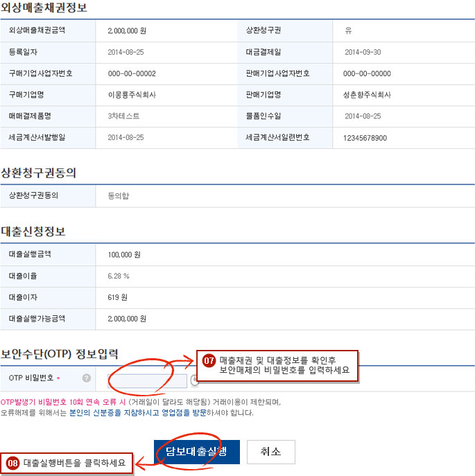Select the 대금결제일 value 2014-09-30
Image resolution: width=475 pixels, height=476 pixels.
(x=363, y=52)
